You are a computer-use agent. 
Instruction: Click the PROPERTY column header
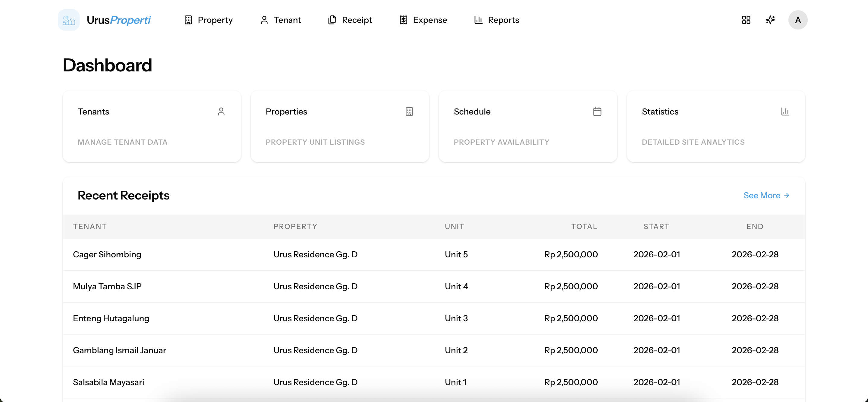pyautogui.click(x=295, y=226)
